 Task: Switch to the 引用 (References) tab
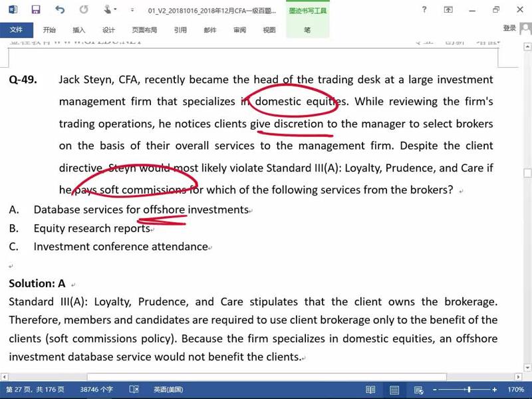180,30
